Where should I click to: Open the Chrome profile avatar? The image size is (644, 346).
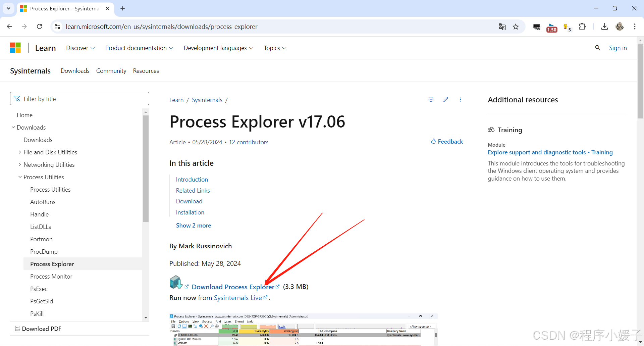point(620,27)
